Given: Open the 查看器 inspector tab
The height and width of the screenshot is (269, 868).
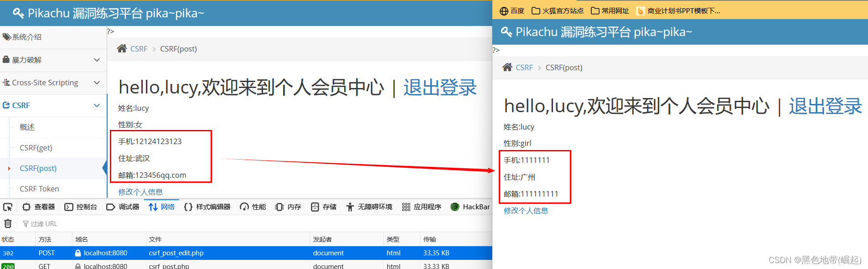Looking at the screenshot, I should [39, 207].
